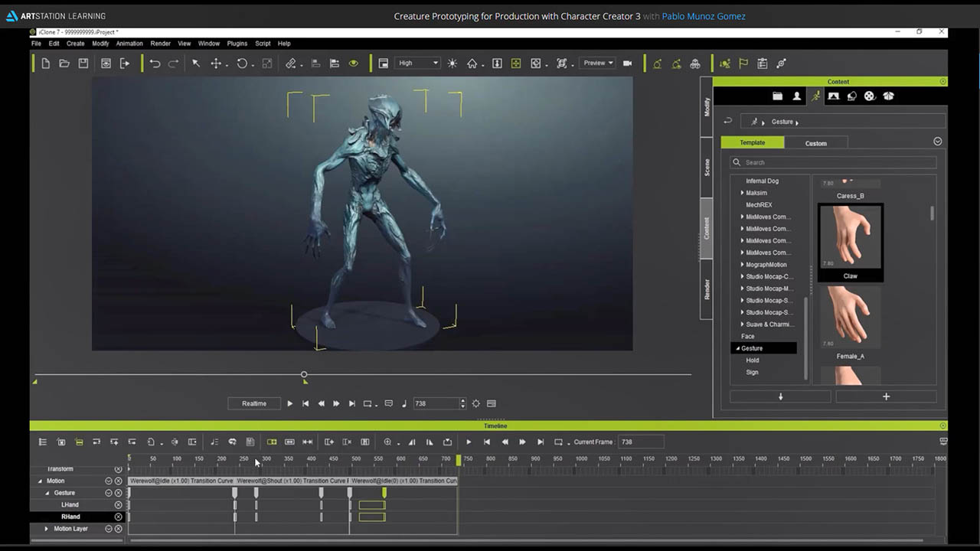Image resolution: width=980 pixels, height=551 pixels.
Task: Toggle the Realtime playback mode button
Action: (254, 403)
